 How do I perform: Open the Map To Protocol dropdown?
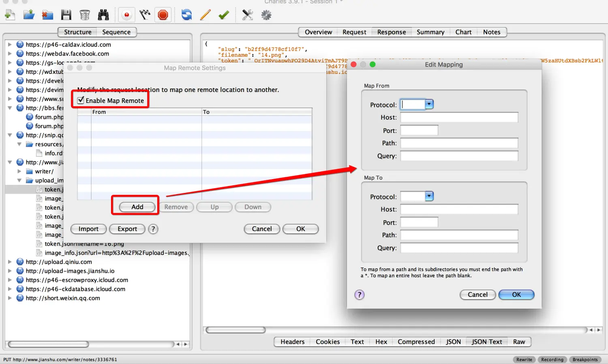pos(429,197)
